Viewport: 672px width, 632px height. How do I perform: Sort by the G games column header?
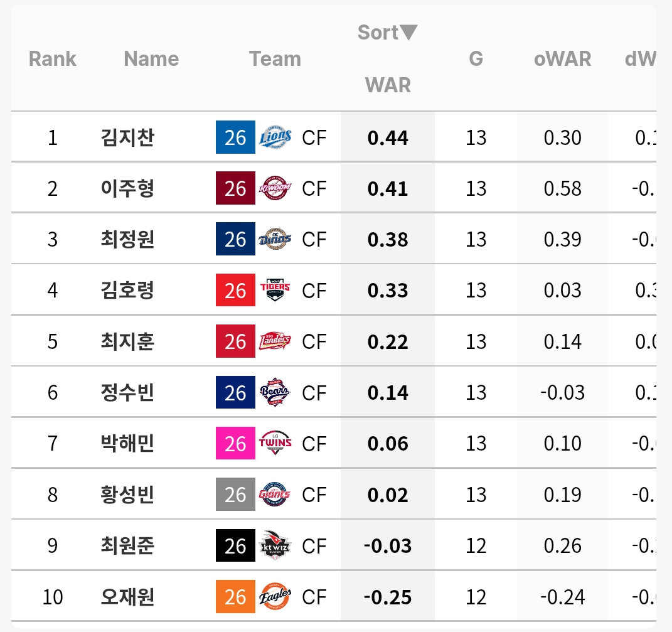(476, 59)
